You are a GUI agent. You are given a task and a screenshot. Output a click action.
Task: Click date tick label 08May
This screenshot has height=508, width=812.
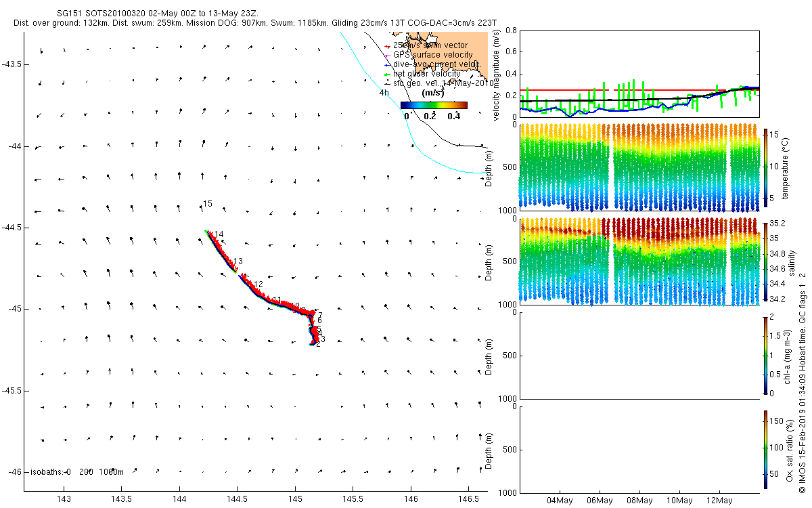coord(639,501)
